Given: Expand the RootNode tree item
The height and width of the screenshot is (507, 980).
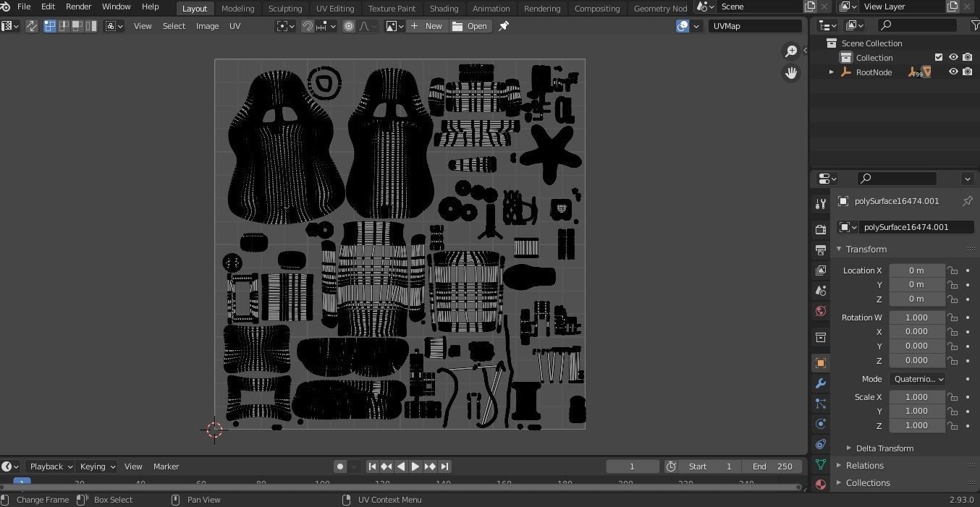Looking at the screenshot, I should point(831,72).
